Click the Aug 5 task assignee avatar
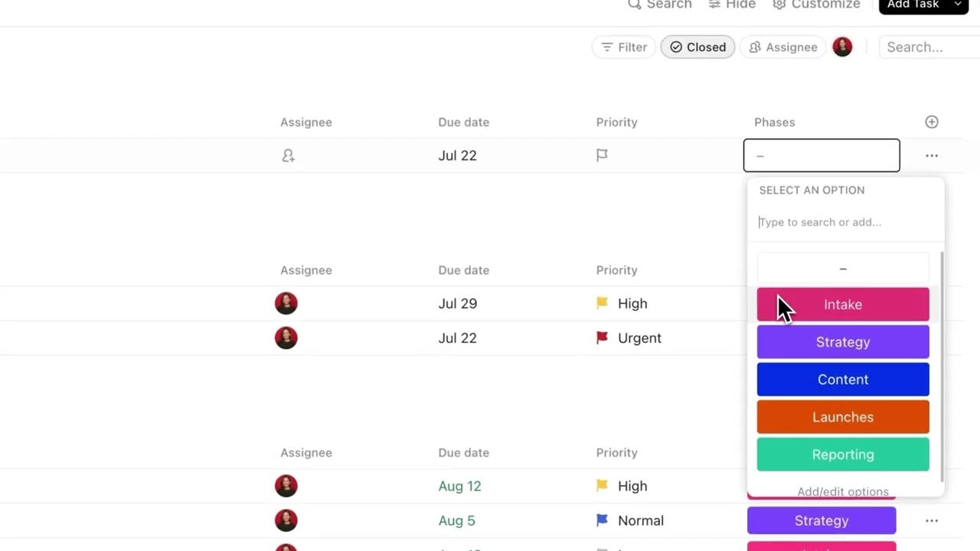980x551 pixels. [286, 520]
